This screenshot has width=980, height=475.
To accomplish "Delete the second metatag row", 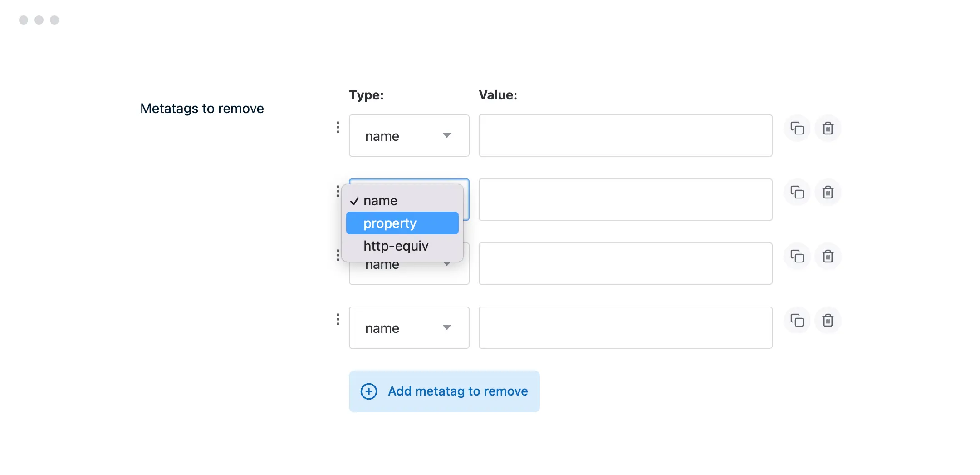I will point(828,192).
